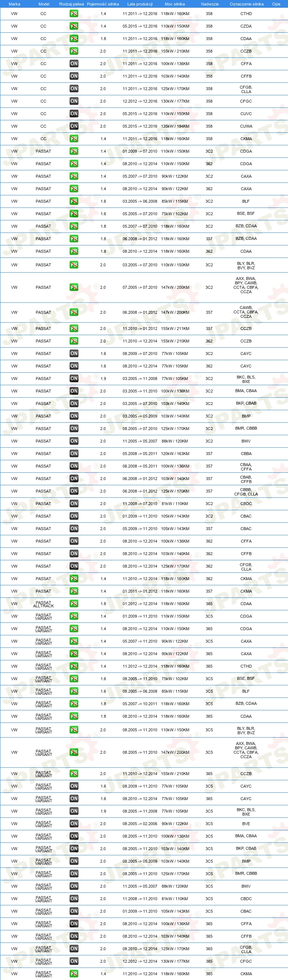Screen dimensions: 288x980
Task: Click the 01.2011 -> 01.2012 production years cell
Action: [x=140, y=591]
